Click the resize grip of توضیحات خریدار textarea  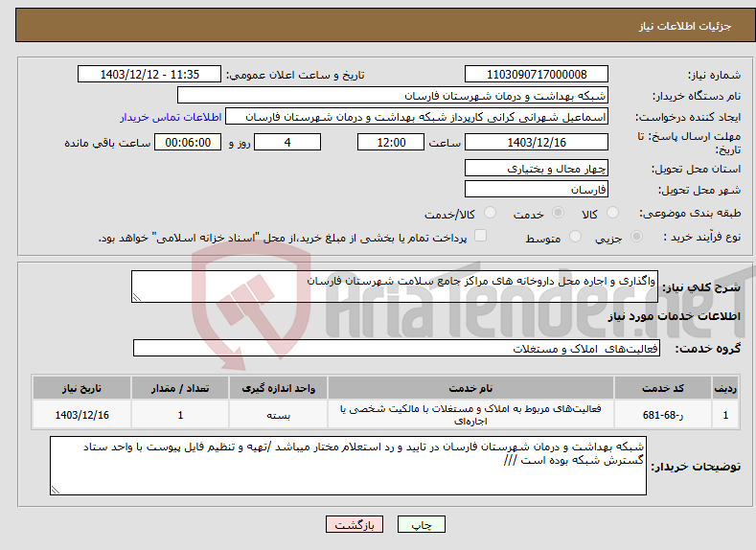point(56,490)
